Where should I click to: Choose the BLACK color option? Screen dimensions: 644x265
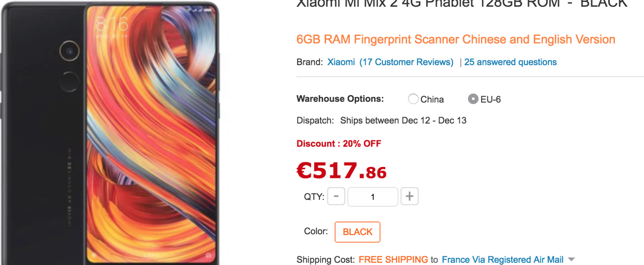tap(358, 232)
